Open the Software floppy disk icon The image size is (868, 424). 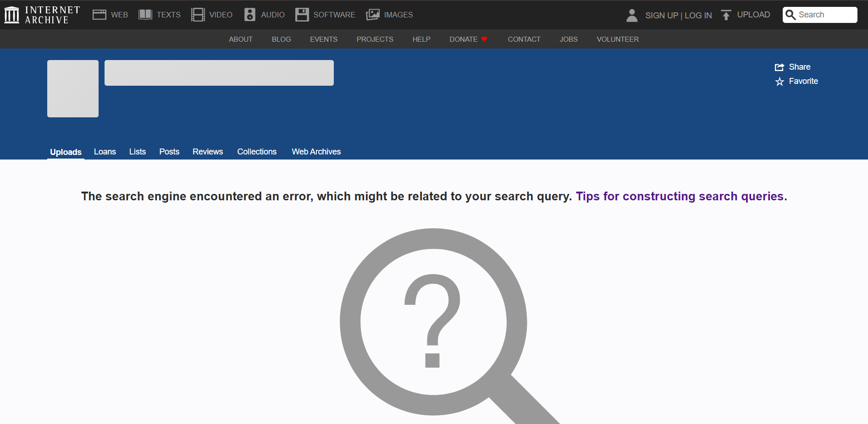click(x=302, y=15)
